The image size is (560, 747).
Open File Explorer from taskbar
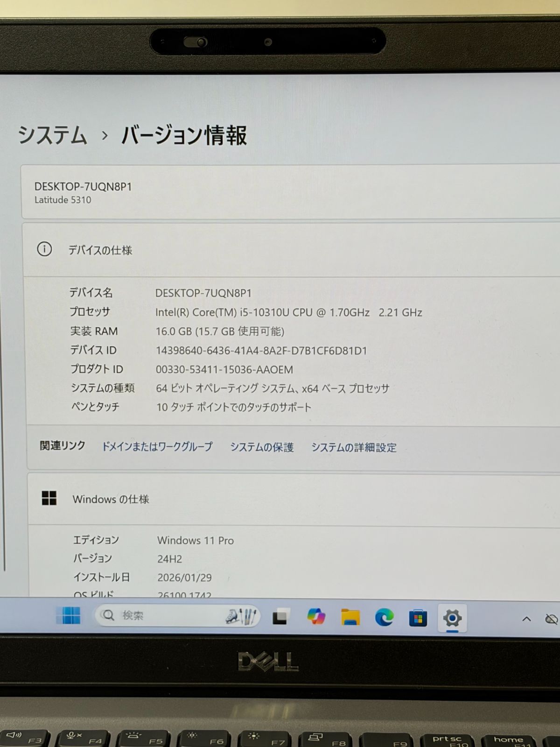[x=350, y=617]
